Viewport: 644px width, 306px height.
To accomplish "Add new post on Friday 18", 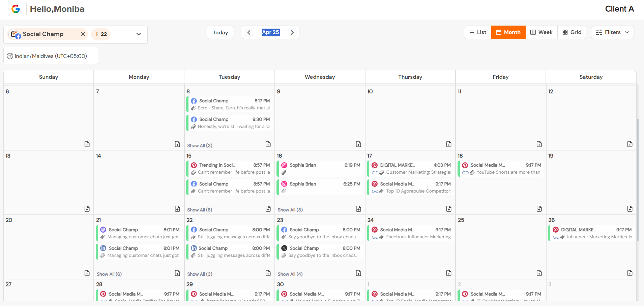I will click(x=539, y=209).
